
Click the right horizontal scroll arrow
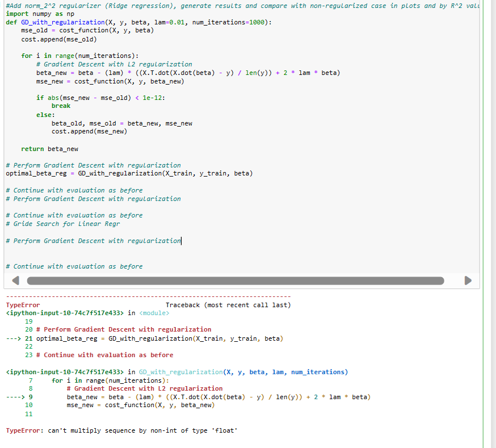[x=468, y=280]
